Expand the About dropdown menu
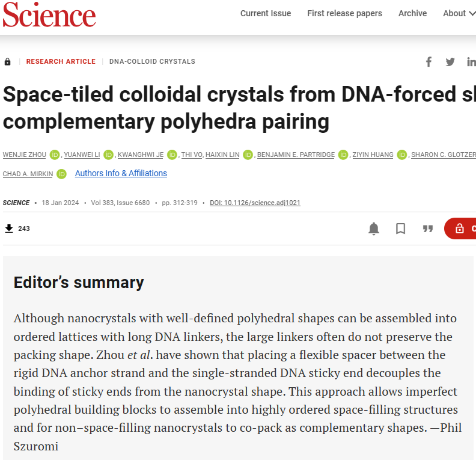The height and width of the screenshot is (460, 476). (x=458, y=13)
